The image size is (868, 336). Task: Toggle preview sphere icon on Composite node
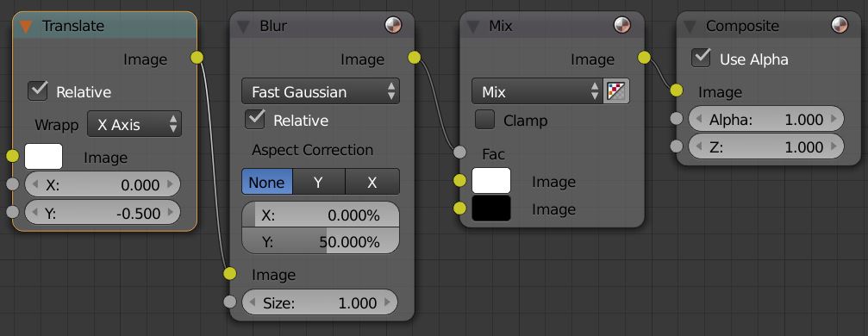click(840, 25)
